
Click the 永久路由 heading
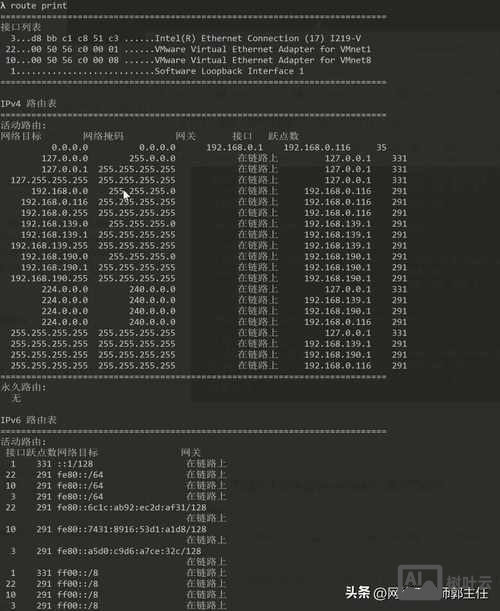(23, 387)
